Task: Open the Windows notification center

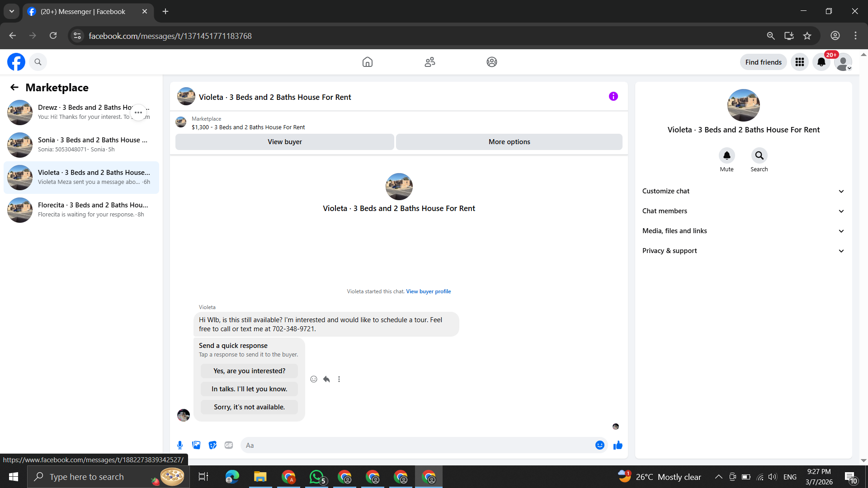Action: click(x=851, y=477)
